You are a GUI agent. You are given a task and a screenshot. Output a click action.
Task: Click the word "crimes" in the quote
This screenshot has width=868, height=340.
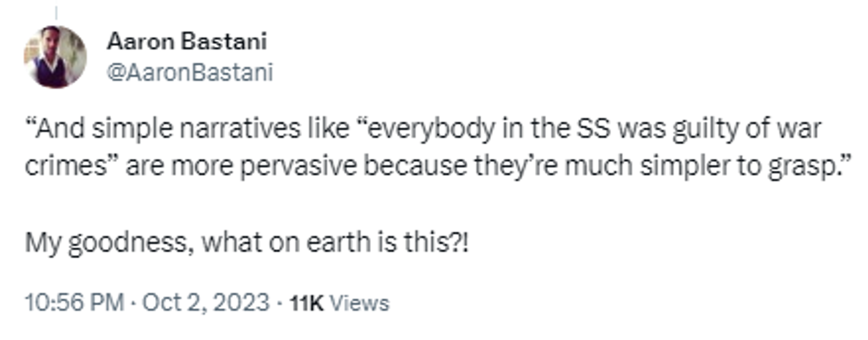65,166
